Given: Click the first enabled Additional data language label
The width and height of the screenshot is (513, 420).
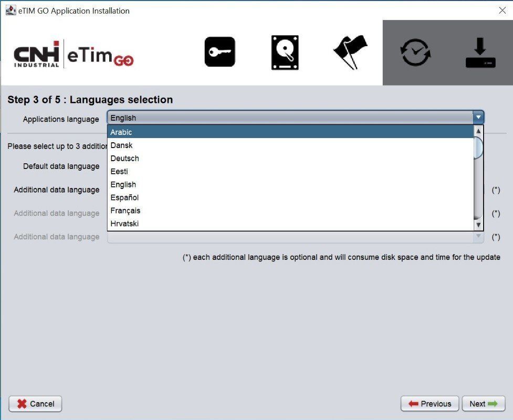Looking at the screenshot, I should [x=57, y=190].
